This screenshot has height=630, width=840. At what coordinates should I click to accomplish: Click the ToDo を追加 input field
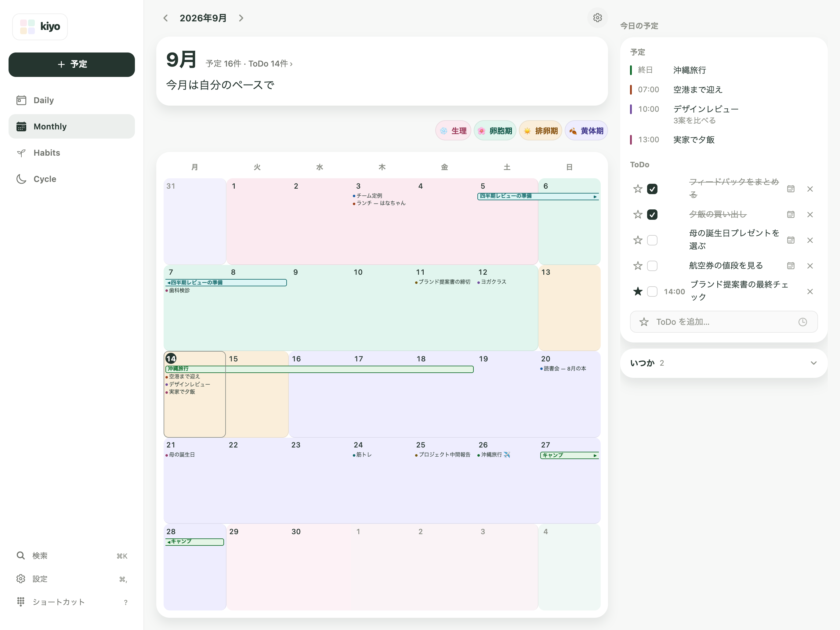click(x=723, y=322)
